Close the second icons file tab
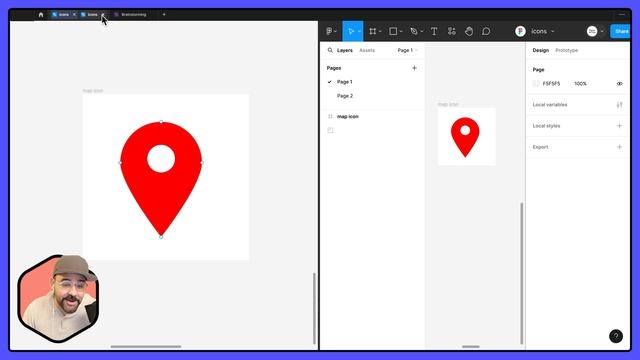 click(103, 14)
